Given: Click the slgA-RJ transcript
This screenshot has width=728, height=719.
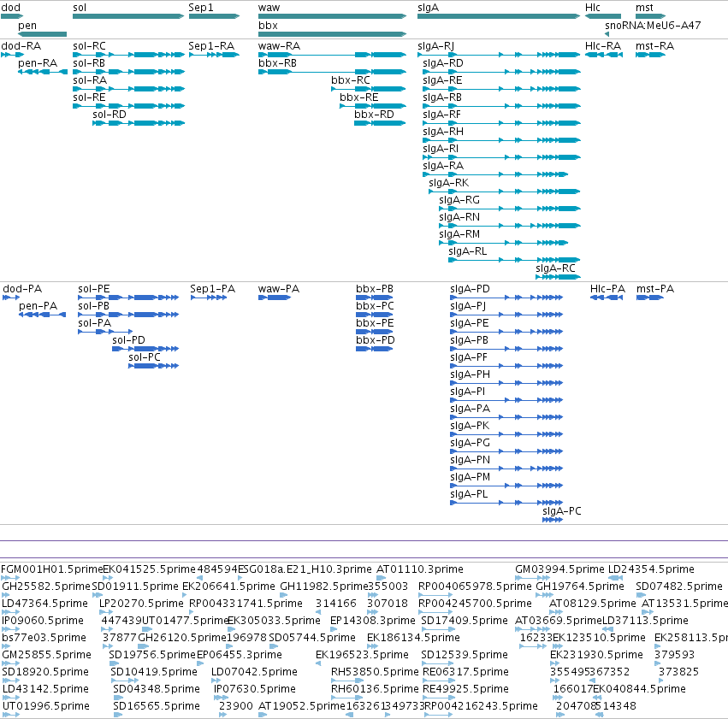Looking at the screenshot, I should click(x=499, y=55).
